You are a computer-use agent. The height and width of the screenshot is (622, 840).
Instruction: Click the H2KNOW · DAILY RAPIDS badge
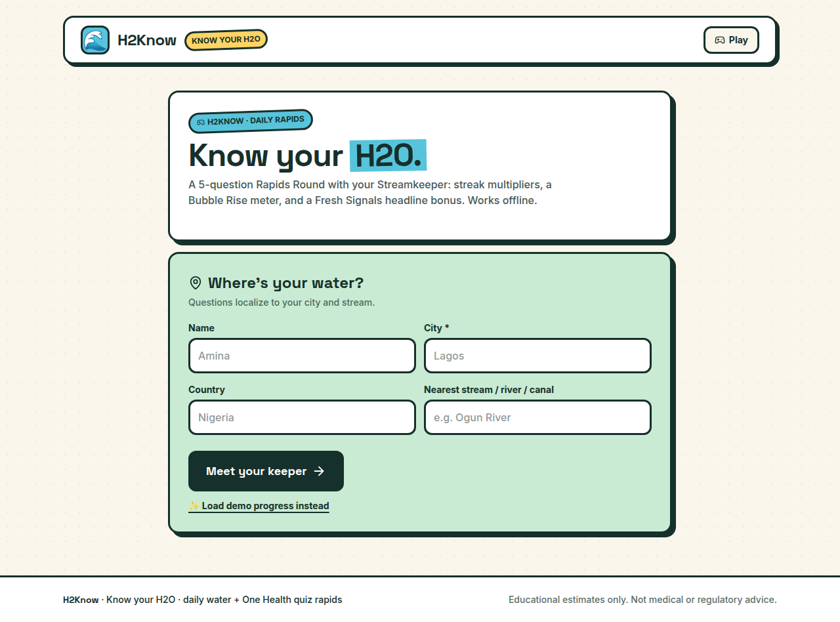[251, 121]
